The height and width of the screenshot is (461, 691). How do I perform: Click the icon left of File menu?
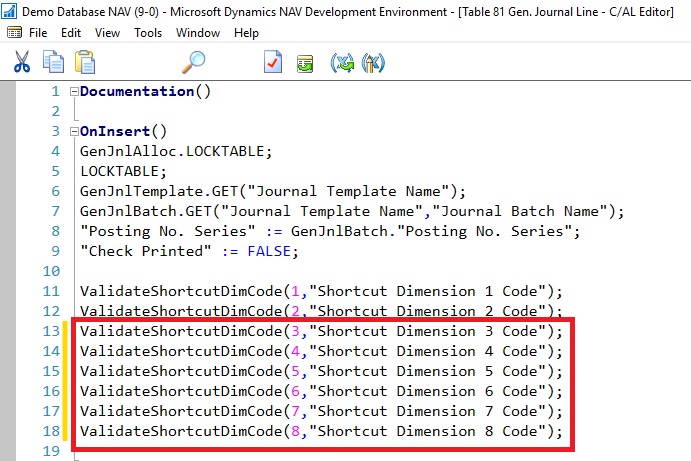[x=14, y=33]
